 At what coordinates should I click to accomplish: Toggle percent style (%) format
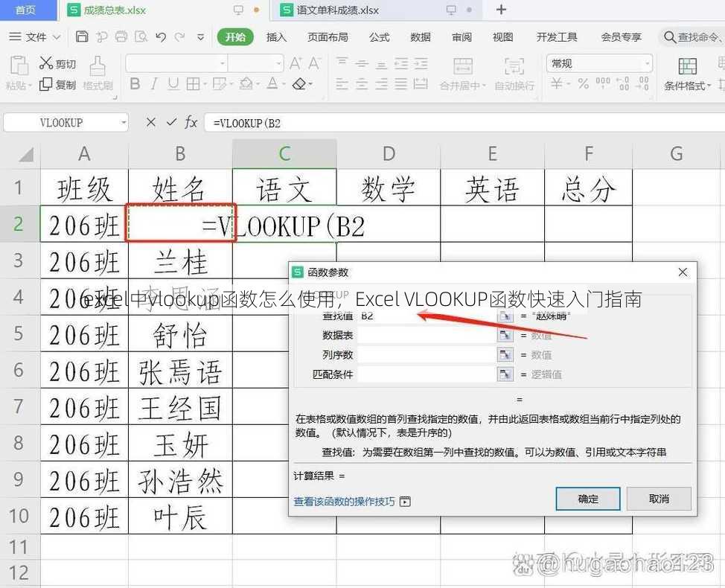(583, 83)
